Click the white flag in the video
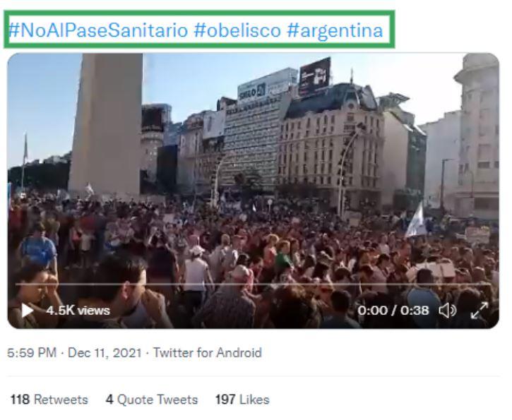This screenshot has width=512, height=420. [x=415, y=220]
